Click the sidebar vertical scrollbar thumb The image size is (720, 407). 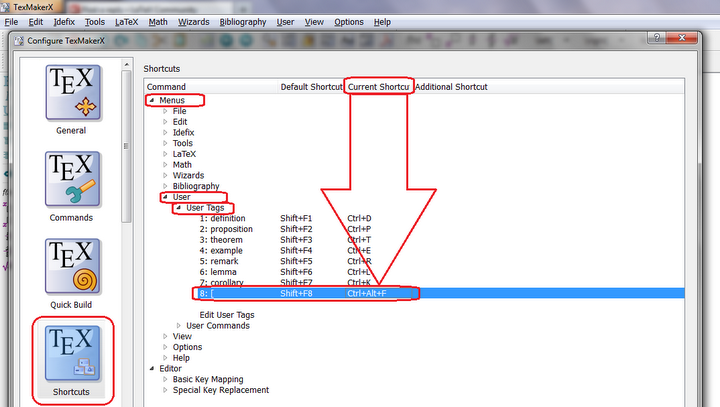click(x=127, y=147)
